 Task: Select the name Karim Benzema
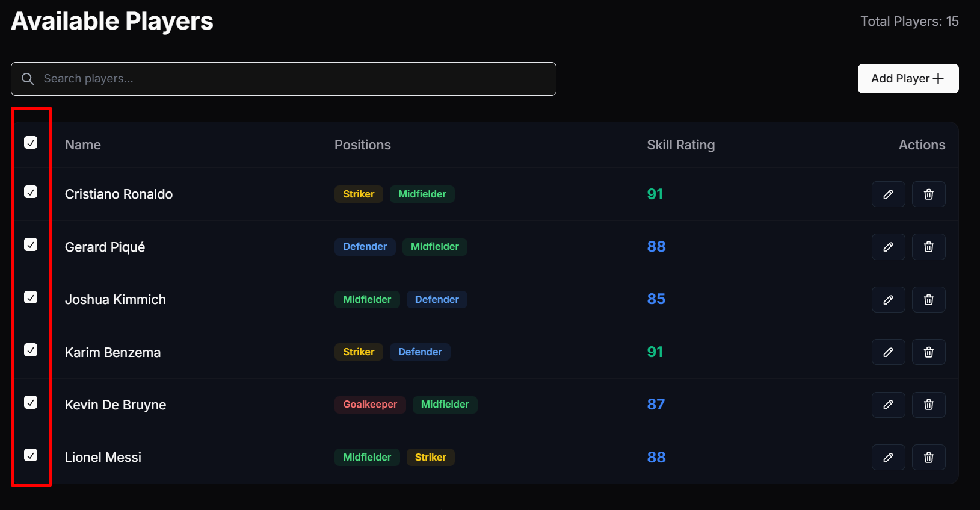point(113,352)
